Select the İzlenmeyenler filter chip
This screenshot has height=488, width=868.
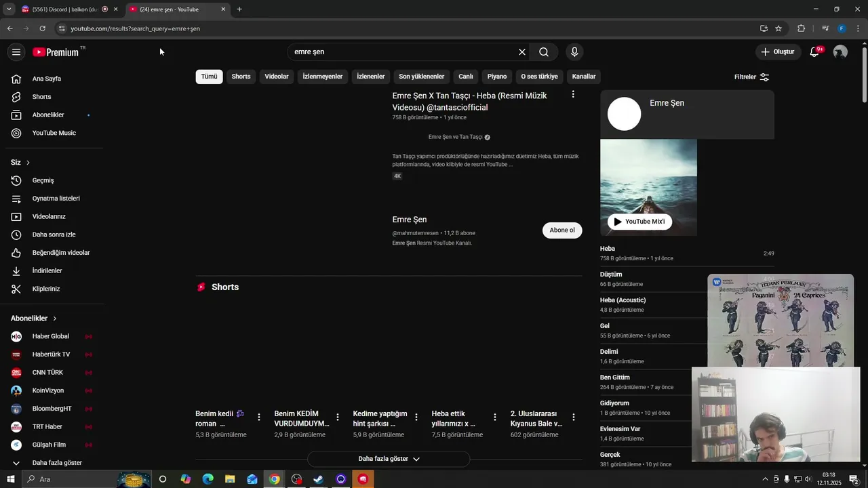pyautogui.click(x=323, y=77)
